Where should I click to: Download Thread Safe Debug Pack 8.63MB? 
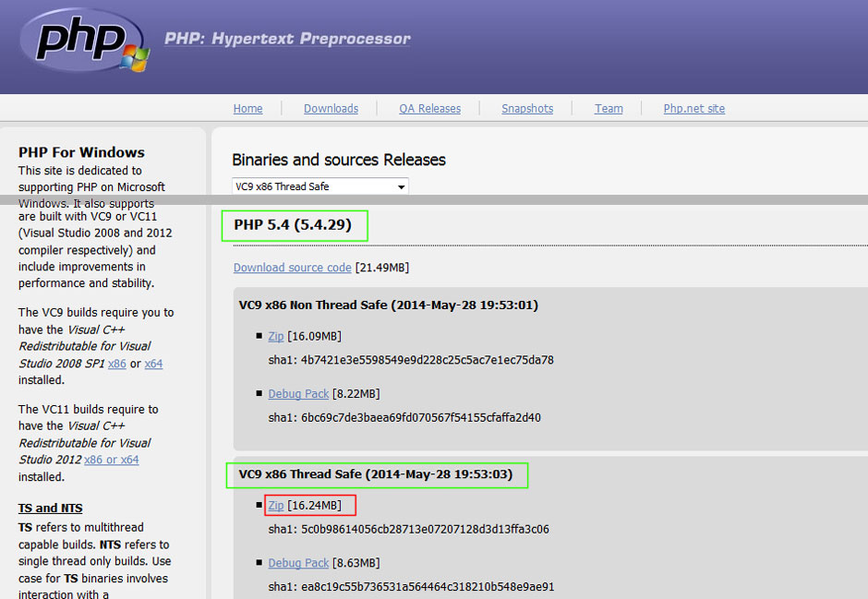pyautogui.click(x=298, y=563)
